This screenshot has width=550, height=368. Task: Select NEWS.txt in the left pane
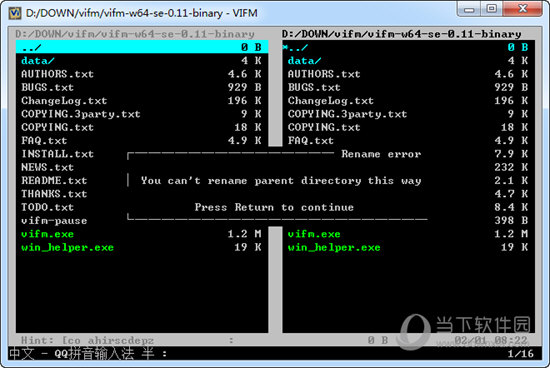point(47,167)
